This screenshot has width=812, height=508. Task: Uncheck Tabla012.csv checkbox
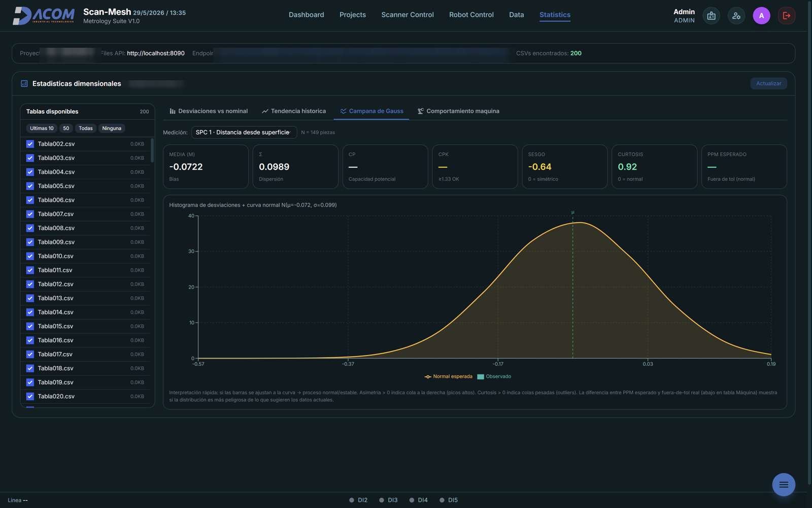click(30, 284)
